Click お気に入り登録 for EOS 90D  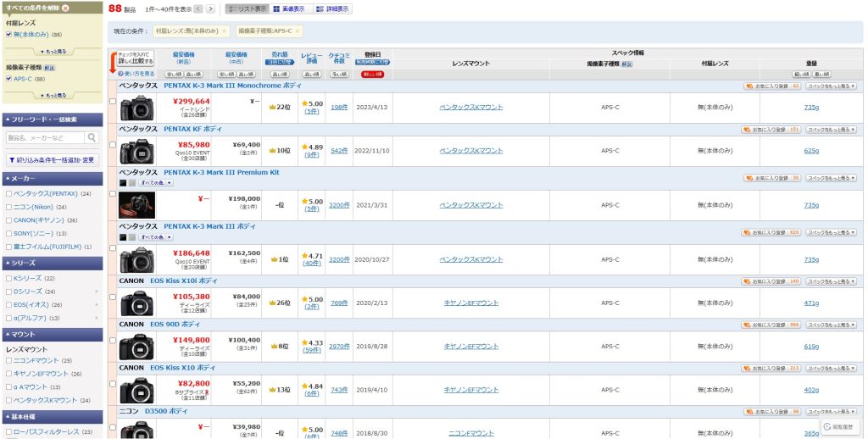771,325
